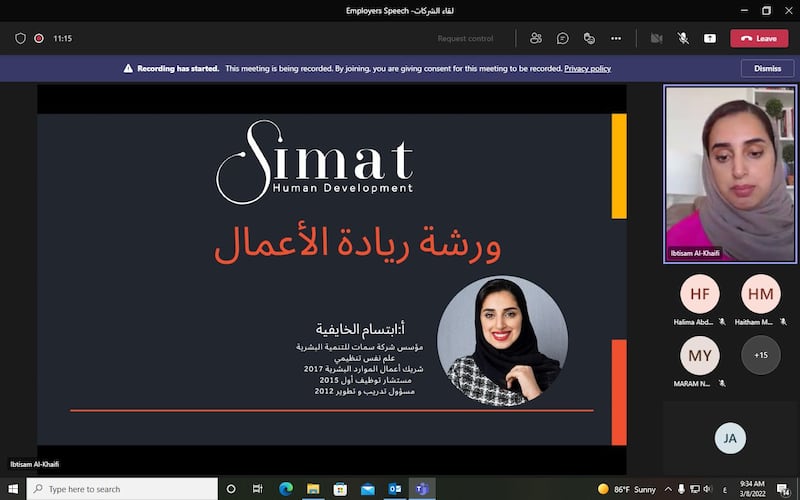Open Task View on the taskbar
The image size is (800, 500).
pyautogui.click(x=258, y=489)
